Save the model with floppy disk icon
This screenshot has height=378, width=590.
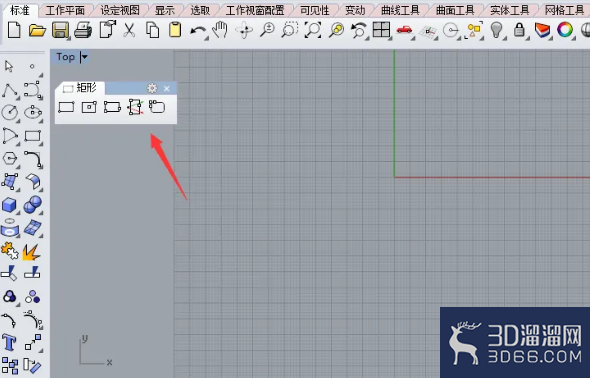pos(60,30)
